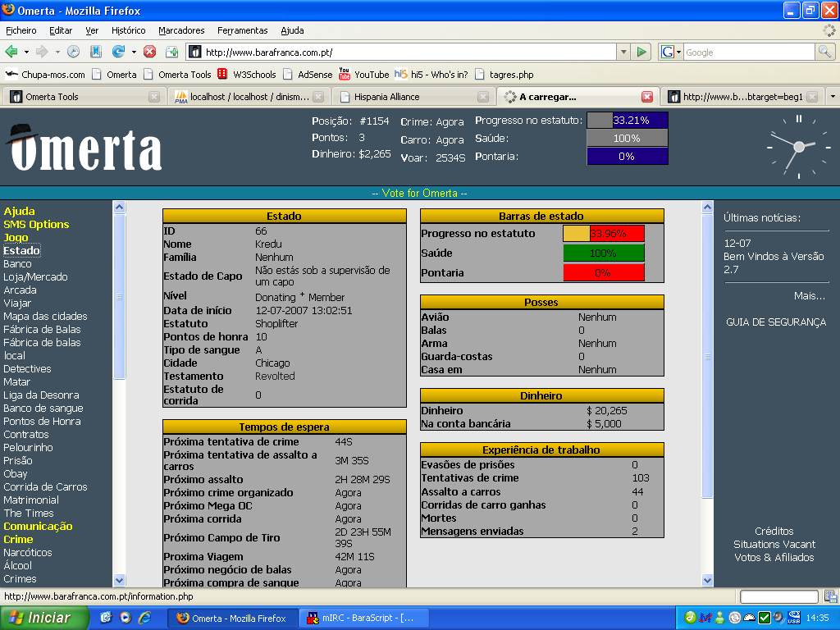Open the URL history dropdown arrow
The width and height of the screenshot is (840, 630).
(x=623, y=52)
